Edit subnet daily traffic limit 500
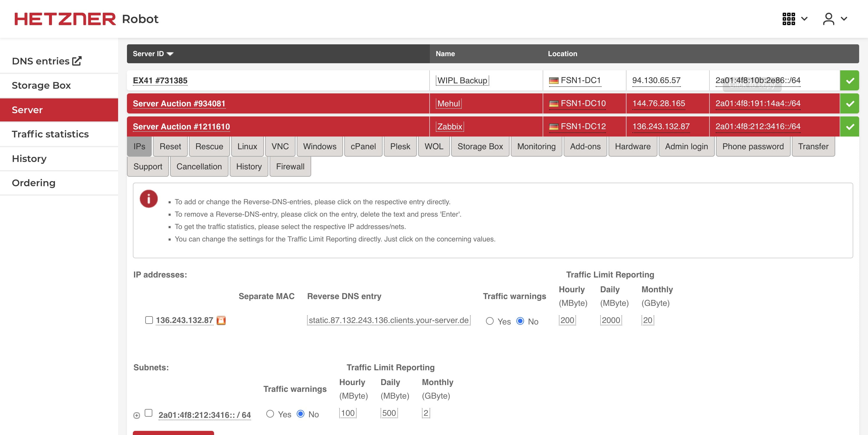Screen dimensions: 868x435 pyautogui.click(x=389, y=413)
